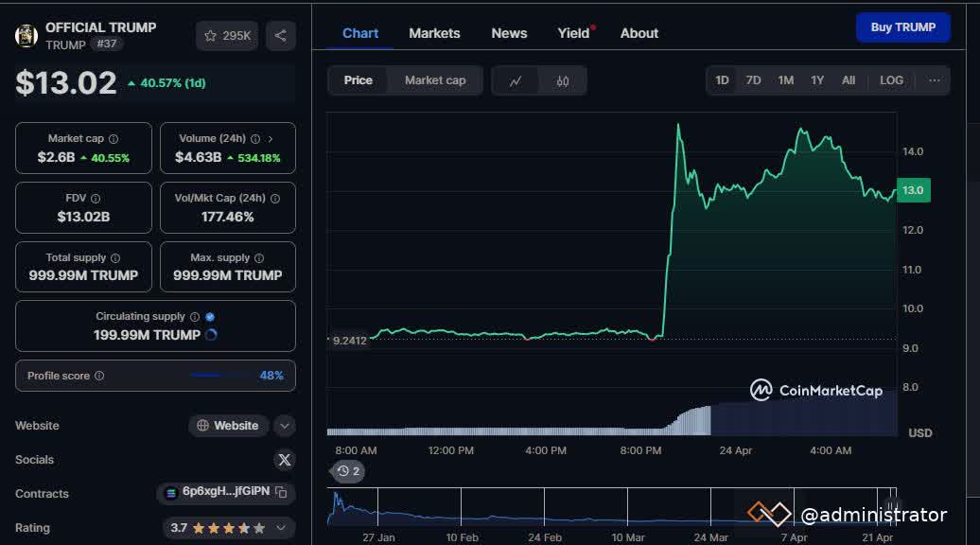This screenshot has width=980, height=545.
Task: Select the Price chart toggle
Action: pyautogui.click(x=359, y=80)
